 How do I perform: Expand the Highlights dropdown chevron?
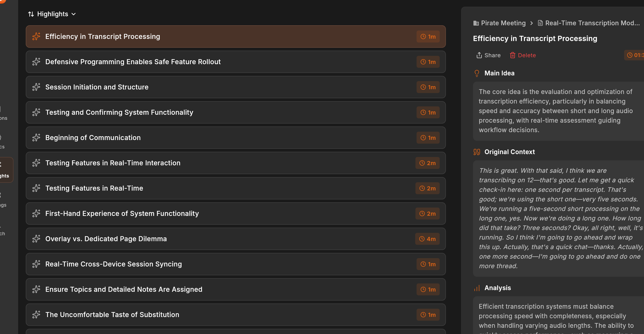pyautogui.click(x=73, y=14)
